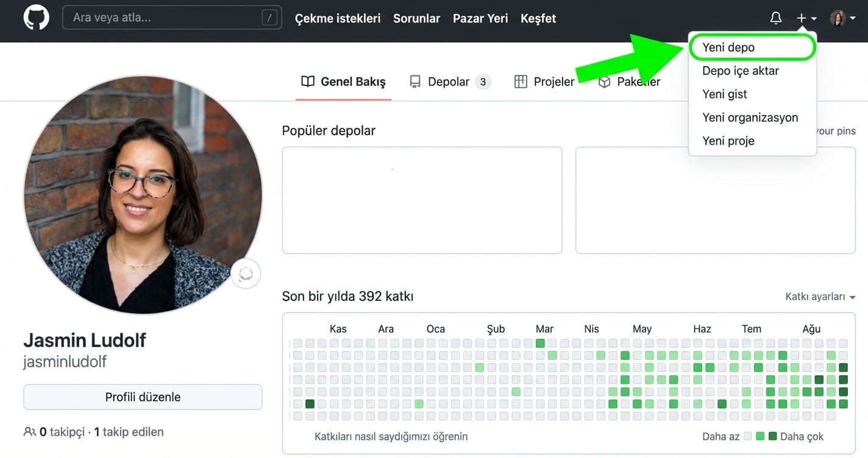Click the Profili düzenle button
The image size is (868, 458).
pyautogui.click(x=143, y=396)
